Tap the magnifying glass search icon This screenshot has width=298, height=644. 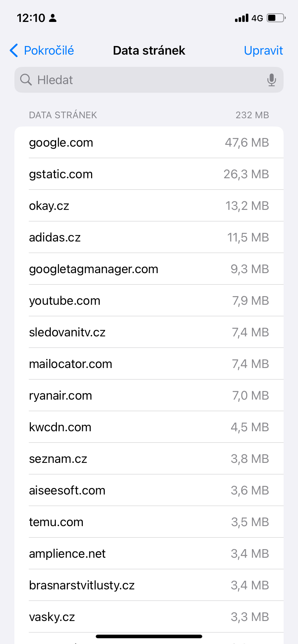[x=26, y=80]
